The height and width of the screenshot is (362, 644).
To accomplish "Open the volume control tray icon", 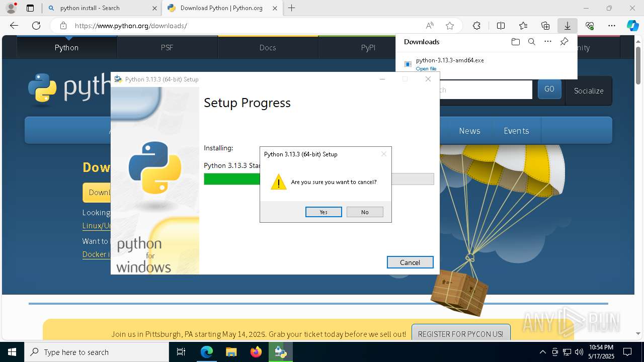I will tap(579, 352).
